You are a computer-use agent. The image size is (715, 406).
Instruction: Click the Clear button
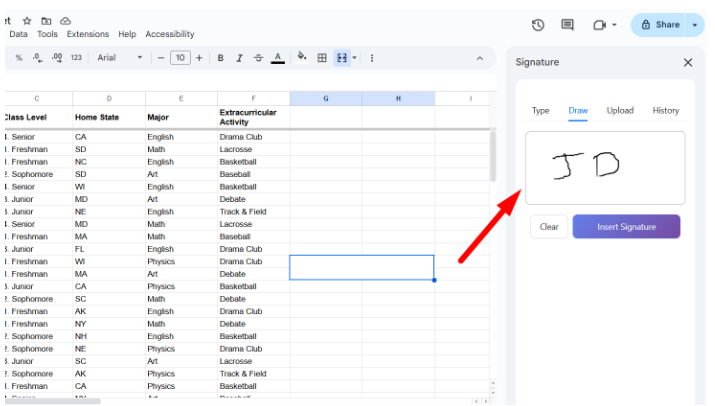pyautogui.click(x=549, y=227)
